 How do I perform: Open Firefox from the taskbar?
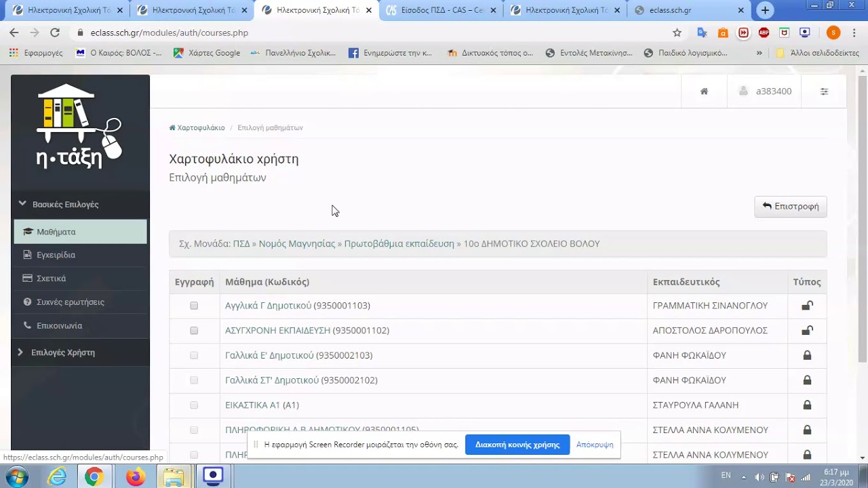[x=135, y=477]
